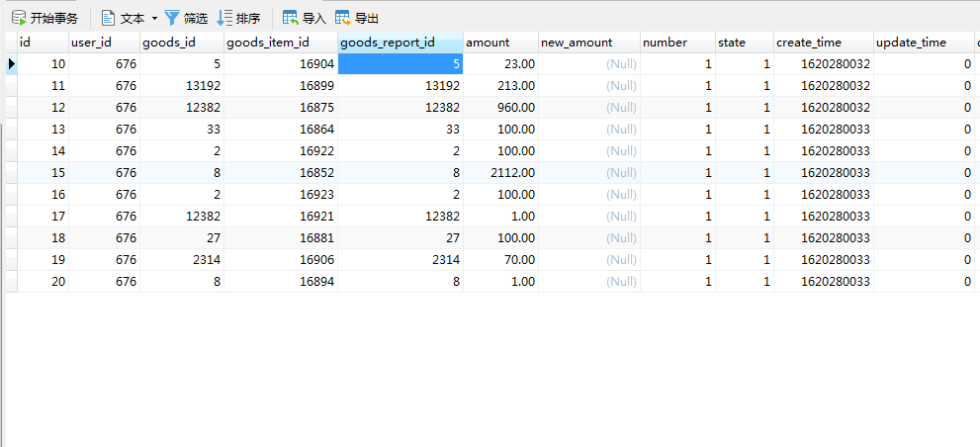This screenshot has width=980, height=447.
Task: Click amount cell 2112.00
Action: 500,172
